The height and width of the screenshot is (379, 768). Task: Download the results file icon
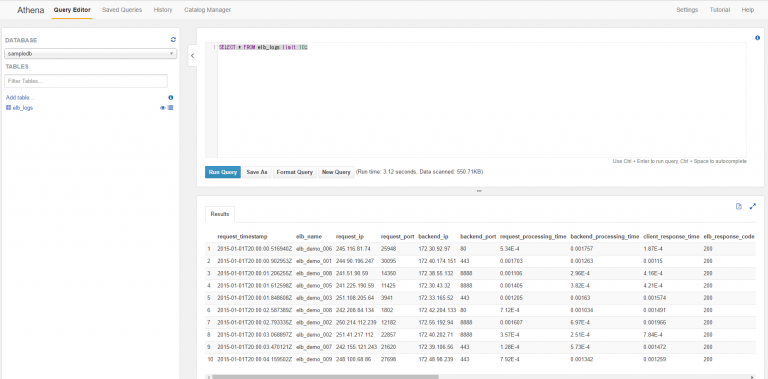point(739,206)
